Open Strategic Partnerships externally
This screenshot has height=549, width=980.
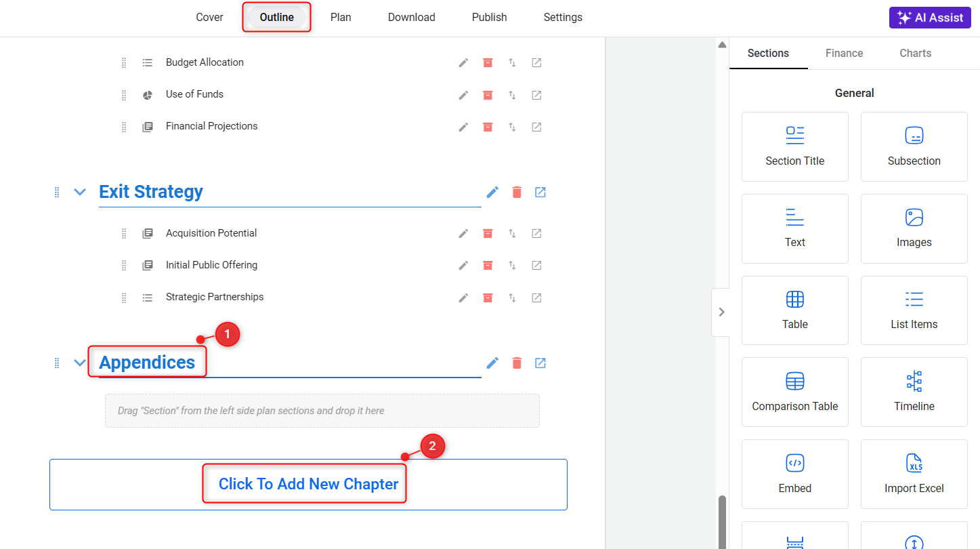536,298
